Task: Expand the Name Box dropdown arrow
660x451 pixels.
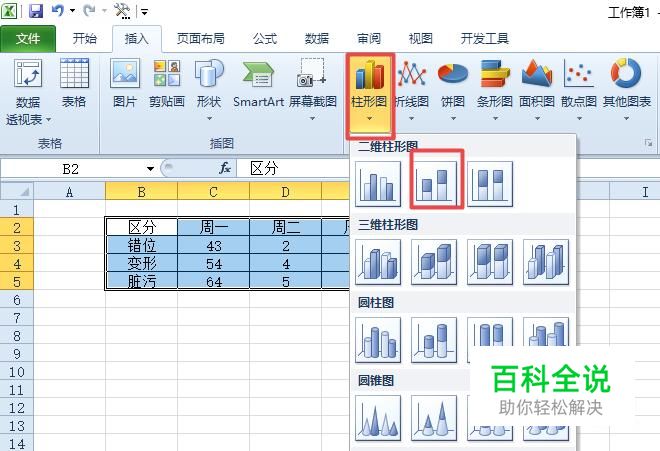Action: [150, 169]
